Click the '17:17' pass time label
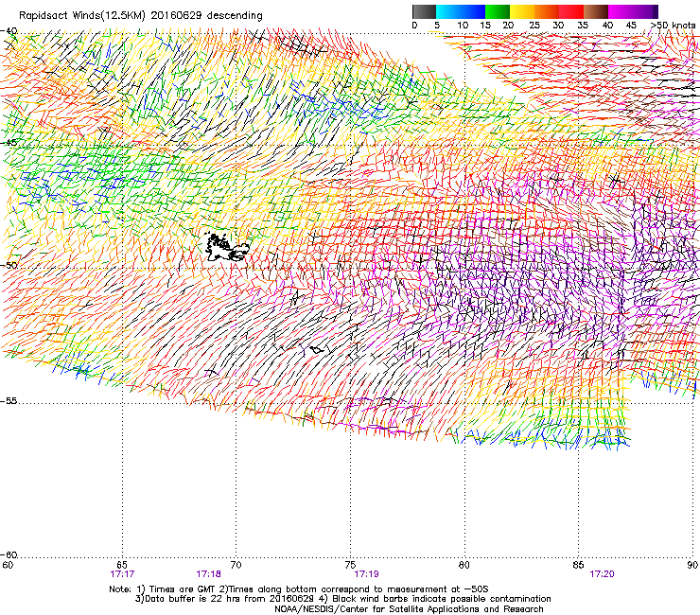 (122, 574)
